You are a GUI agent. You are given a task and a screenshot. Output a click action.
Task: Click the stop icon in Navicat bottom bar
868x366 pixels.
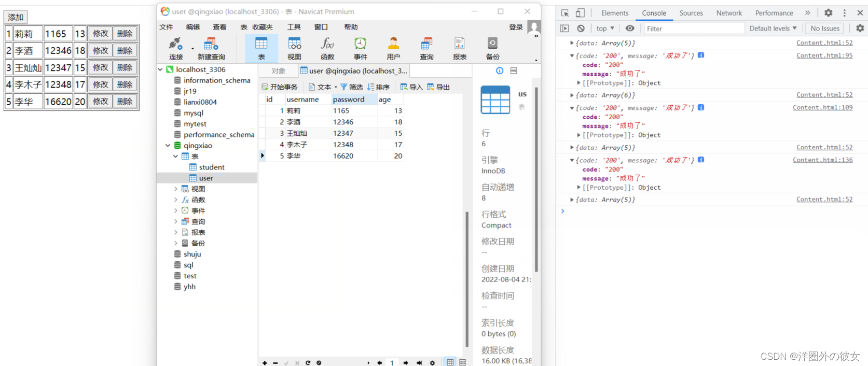(x=319, y=363)
